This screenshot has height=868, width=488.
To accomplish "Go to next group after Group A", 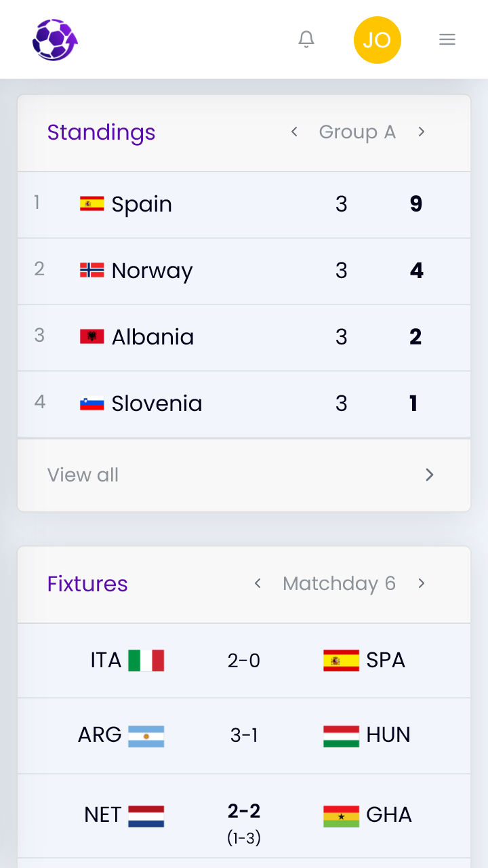I will point(422,132).
